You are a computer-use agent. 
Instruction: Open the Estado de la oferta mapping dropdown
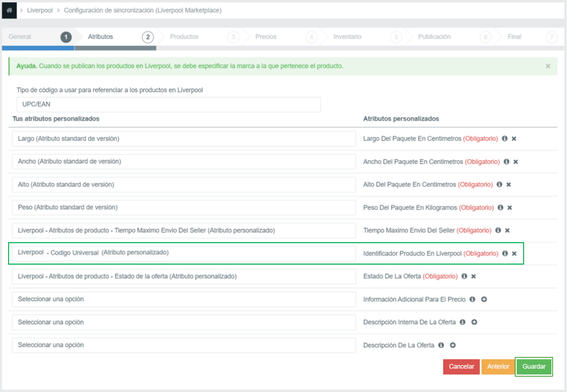(184, 276)
